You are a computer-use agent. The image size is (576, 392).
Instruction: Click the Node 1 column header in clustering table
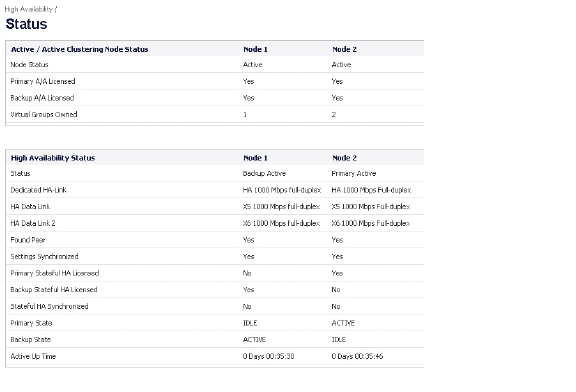point(255,49)
